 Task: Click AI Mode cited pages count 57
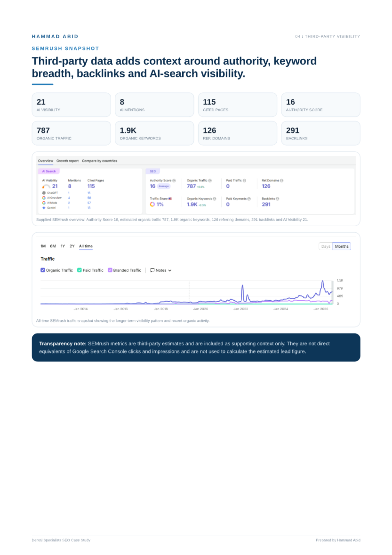[x=89, y=203]
